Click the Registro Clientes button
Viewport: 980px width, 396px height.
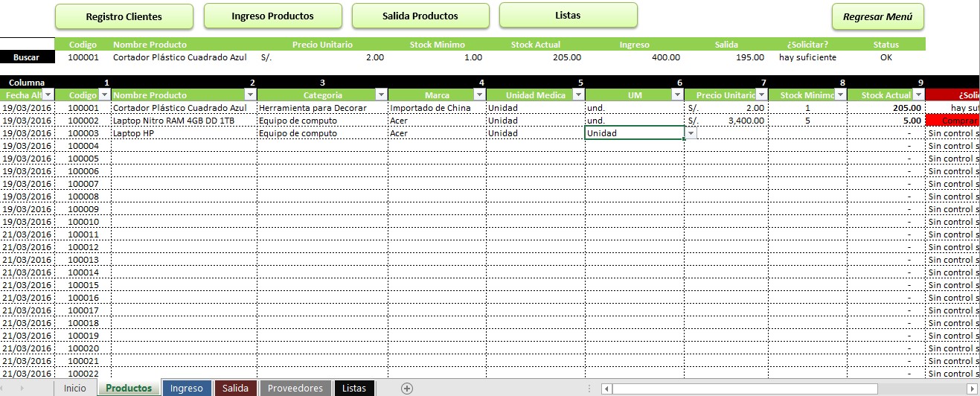click(x=124, y=16)
